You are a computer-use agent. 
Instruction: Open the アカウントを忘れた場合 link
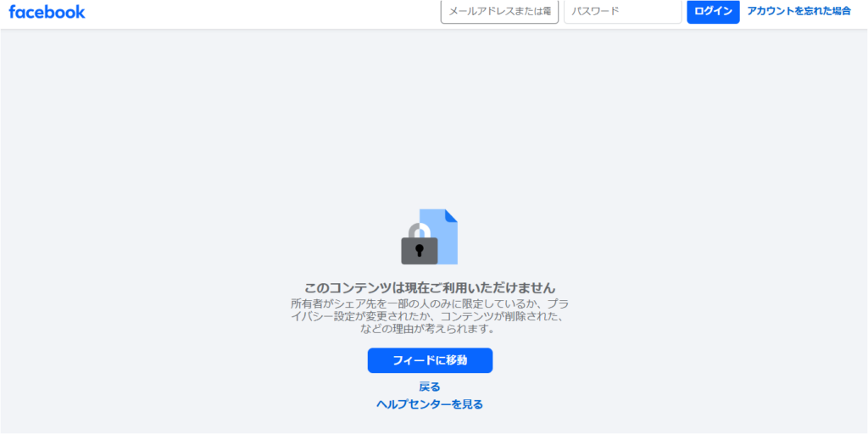click(x=798, y=11)
